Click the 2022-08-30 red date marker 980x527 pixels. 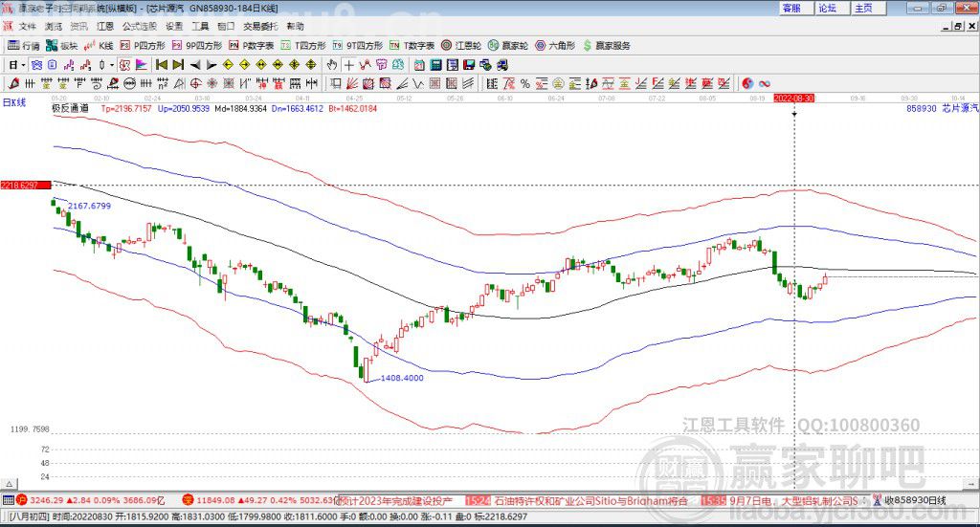[793, 99]
